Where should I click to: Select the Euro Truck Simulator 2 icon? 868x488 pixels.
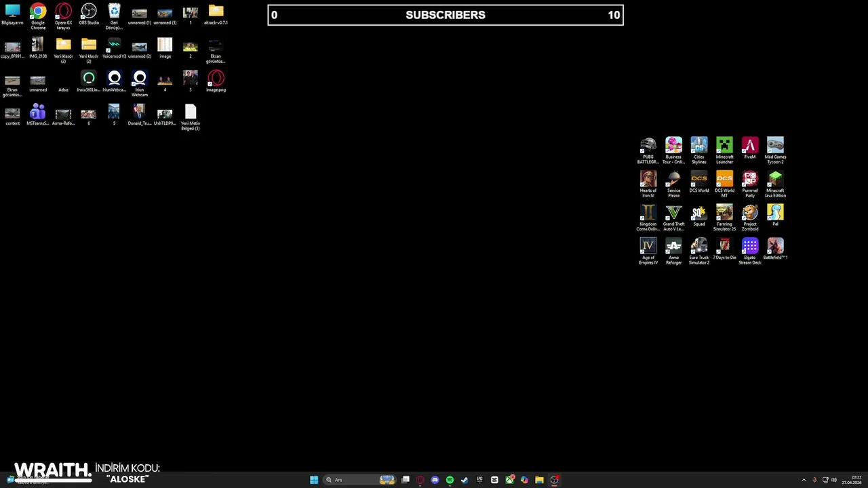[699, 251]
